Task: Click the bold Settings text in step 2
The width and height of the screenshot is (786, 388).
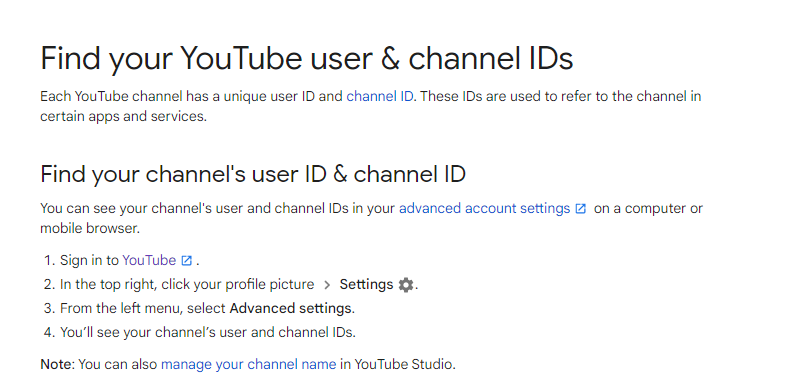Action: (x=366, y=285)
